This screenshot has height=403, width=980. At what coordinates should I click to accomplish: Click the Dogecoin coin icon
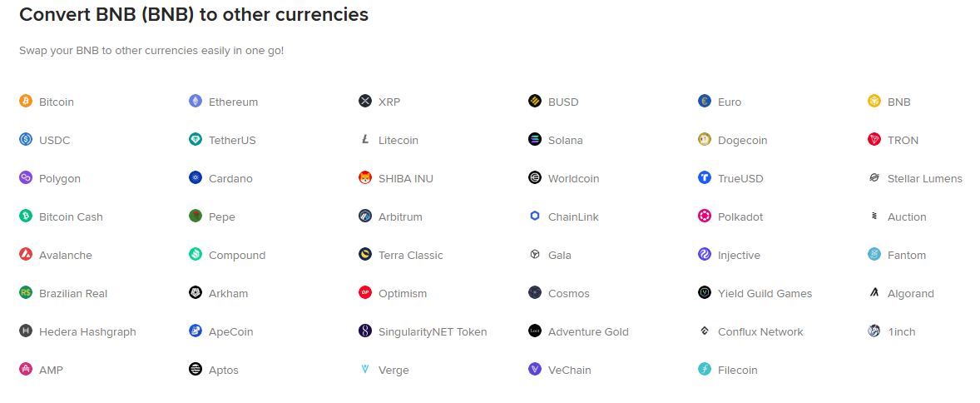[x=705, y=140]
